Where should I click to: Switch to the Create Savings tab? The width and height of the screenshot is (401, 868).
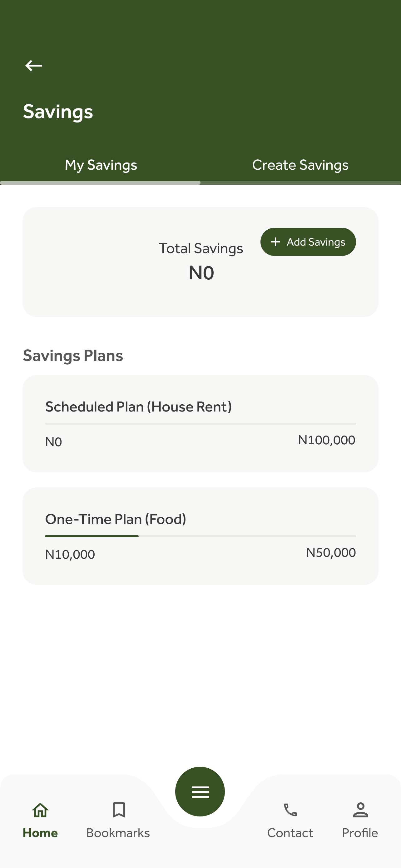tap(300, 165)
